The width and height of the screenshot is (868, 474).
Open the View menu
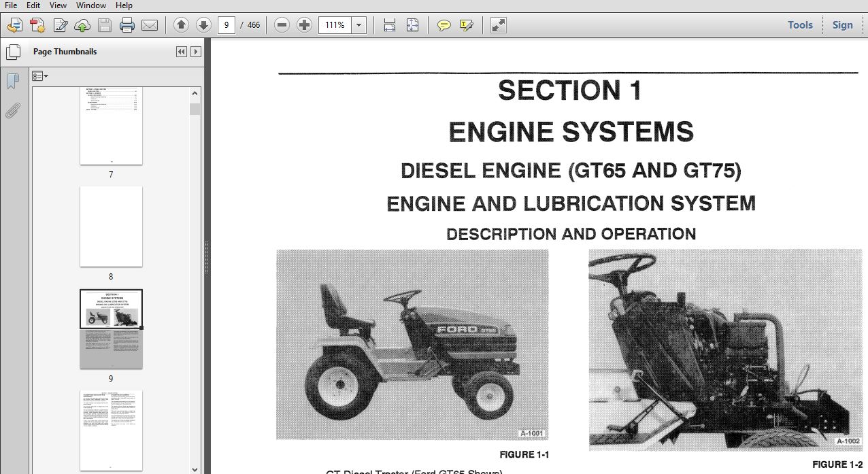click(58, 5)
